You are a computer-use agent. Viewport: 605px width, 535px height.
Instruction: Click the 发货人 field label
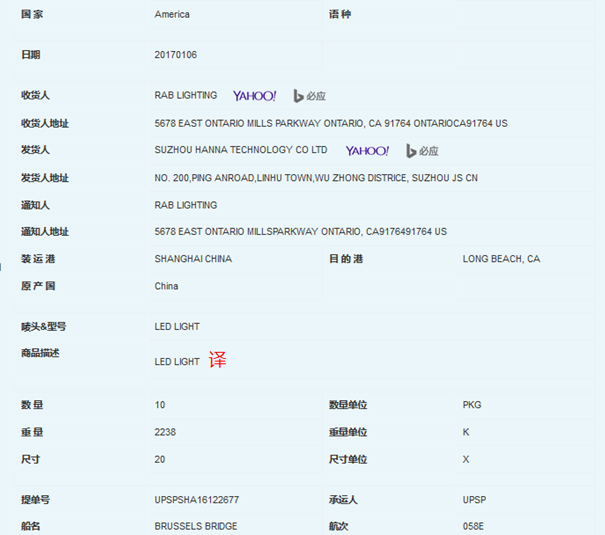(x=35, y=150)
